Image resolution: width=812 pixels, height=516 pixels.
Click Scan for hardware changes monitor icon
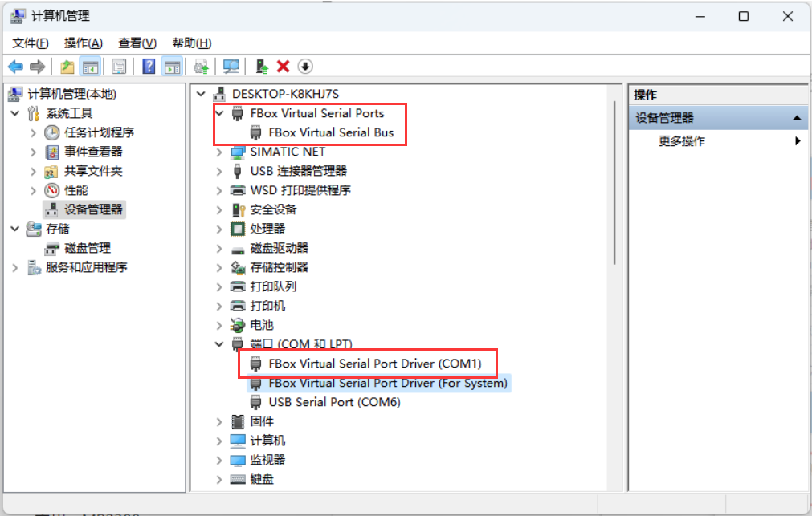[231, 67]
